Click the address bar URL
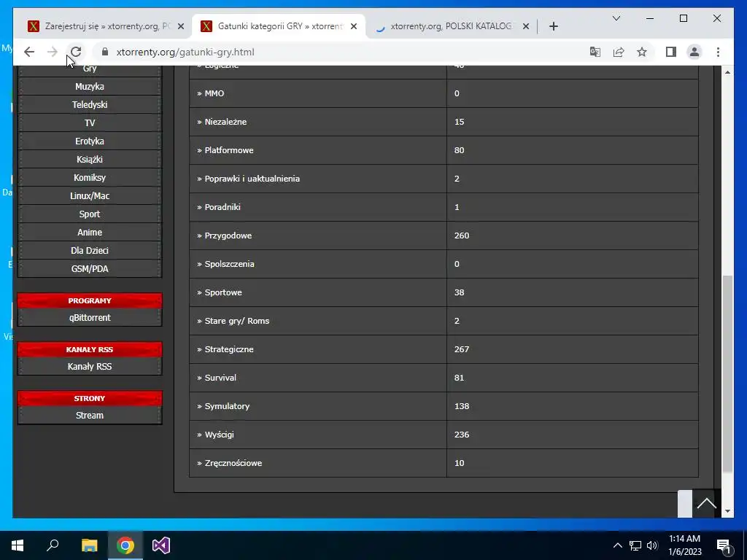The width and height of the screenshot is (747, 560). 185,52
